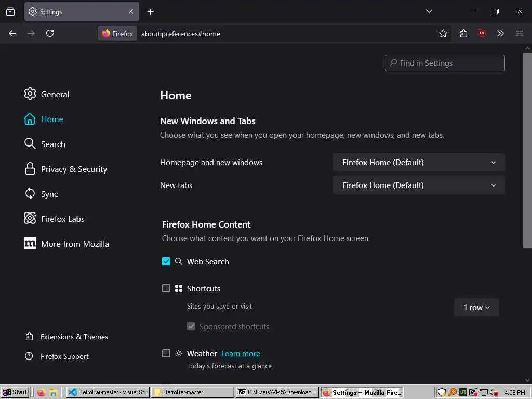The image size is (532, 399).
Task: Launch Firefox from quick launch
Action: click(41, 393)
